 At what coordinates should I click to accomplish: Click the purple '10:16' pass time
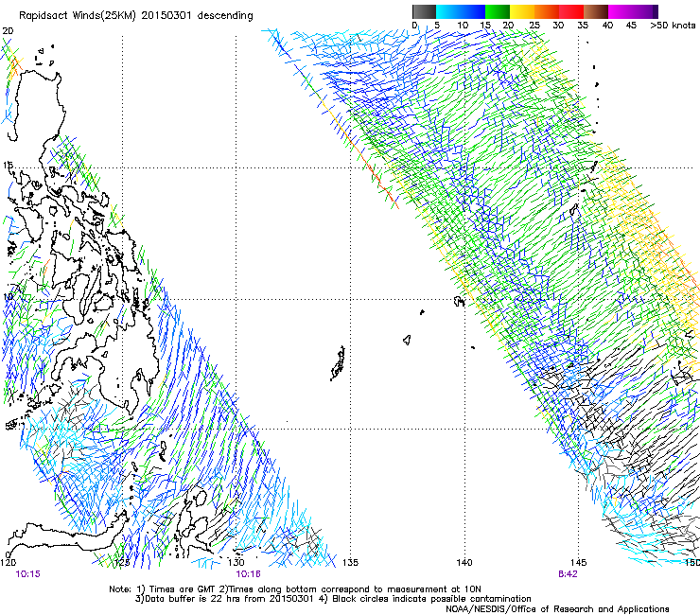(248, 574)
